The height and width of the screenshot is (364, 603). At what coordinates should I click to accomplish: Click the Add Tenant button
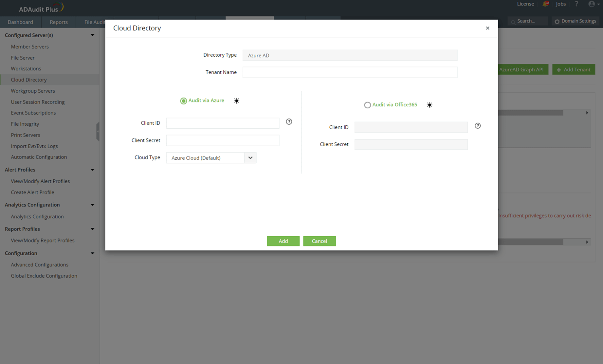[574, 69]
